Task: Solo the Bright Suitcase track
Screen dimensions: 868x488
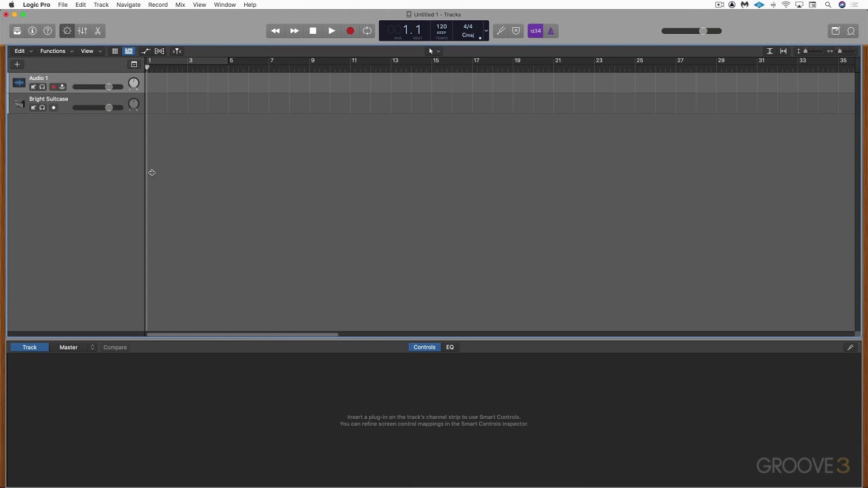Action: 42,108
